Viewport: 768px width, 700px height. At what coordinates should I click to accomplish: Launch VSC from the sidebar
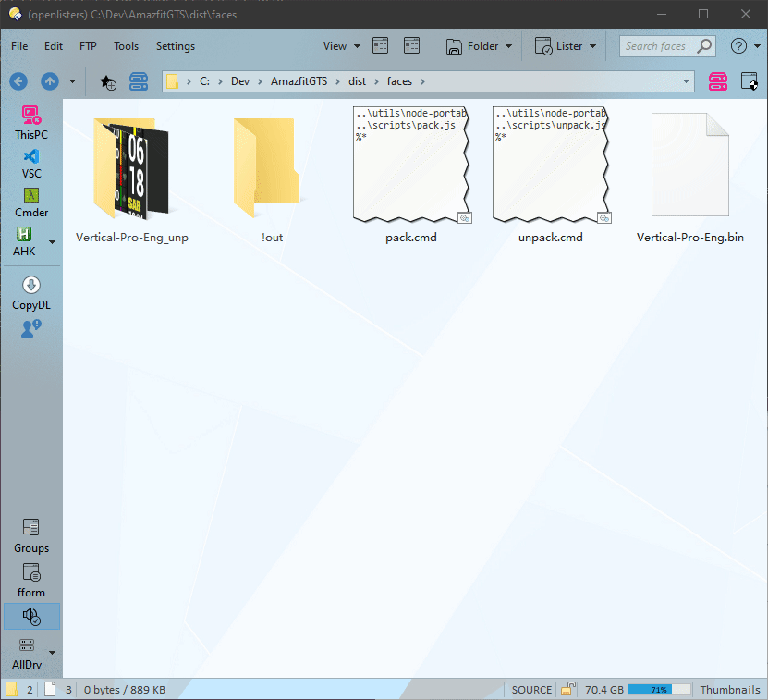[31, 165]
